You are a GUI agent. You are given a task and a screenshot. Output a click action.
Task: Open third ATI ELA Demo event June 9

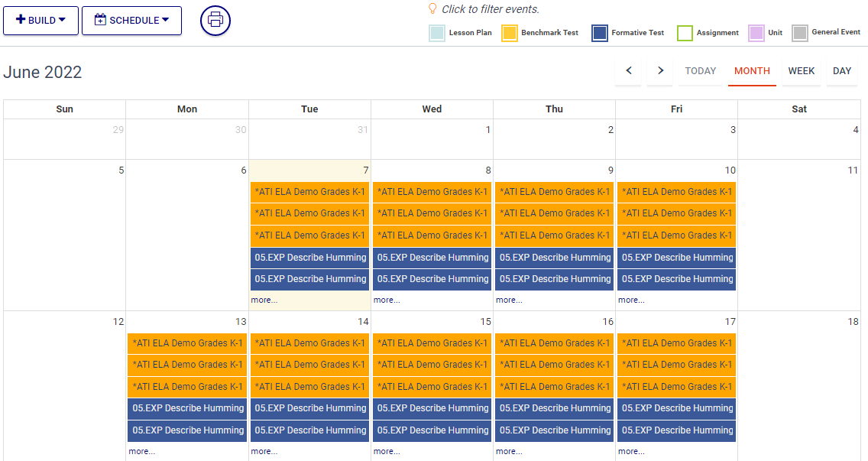click(554, 235)
